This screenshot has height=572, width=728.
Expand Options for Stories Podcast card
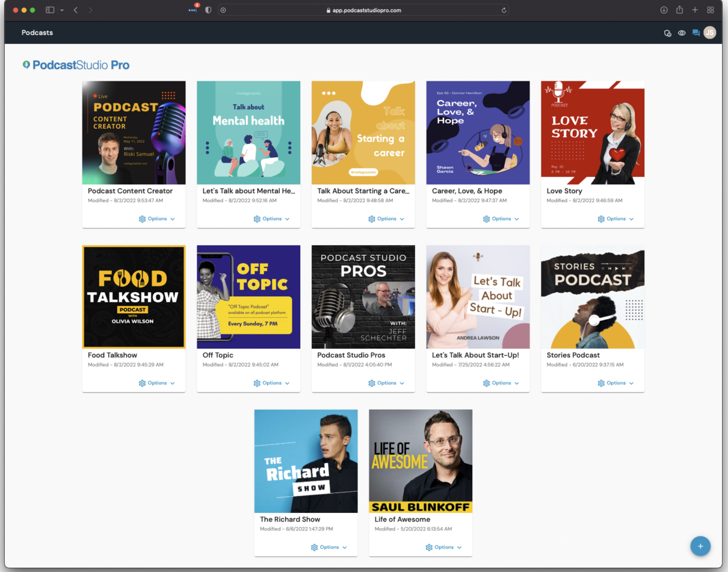coord(615,382)
